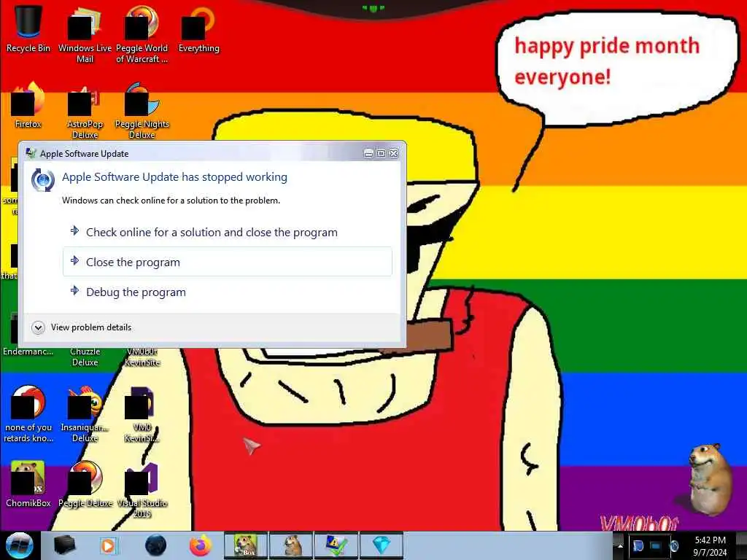Check online for a solution and close program
The width and height of the screenshot is (747, 560).
pos(228,233)
